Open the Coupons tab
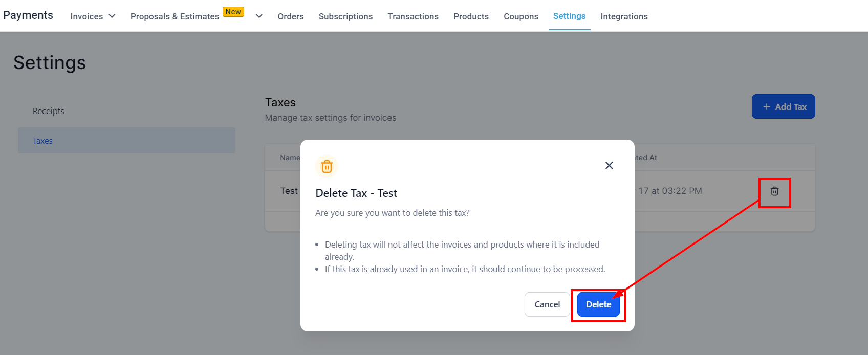Image resolution: width=868 pixels, height=355 pixels. (x=521, y=16)
